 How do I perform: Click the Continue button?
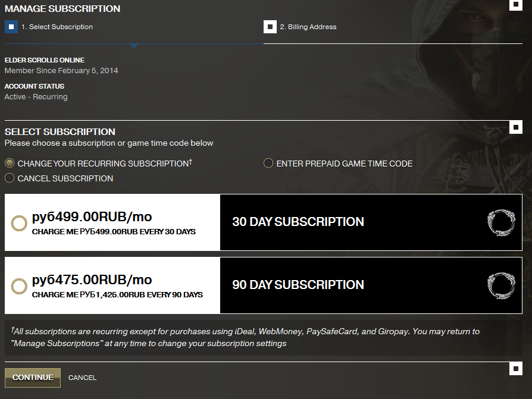33,378
